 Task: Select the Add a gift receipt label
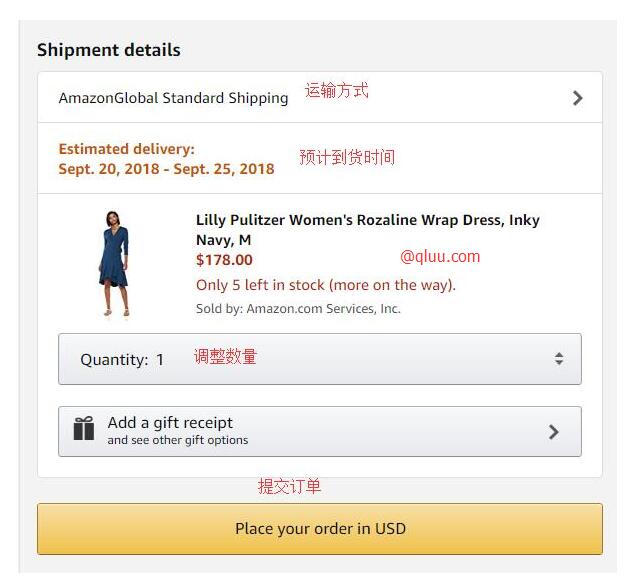[x=170, y=423]
